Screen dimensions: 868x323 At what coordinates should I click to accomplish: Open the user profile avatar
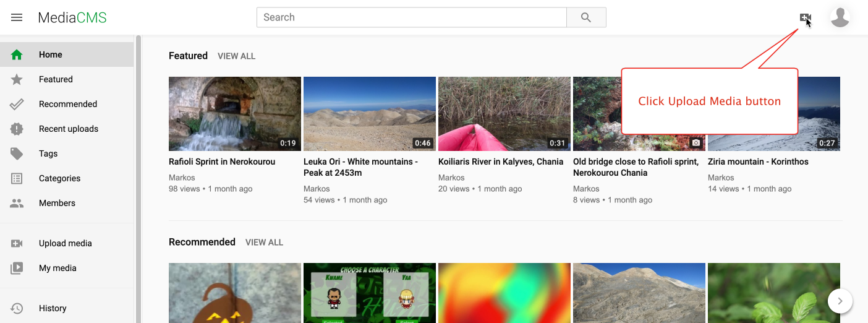[840, 17]
